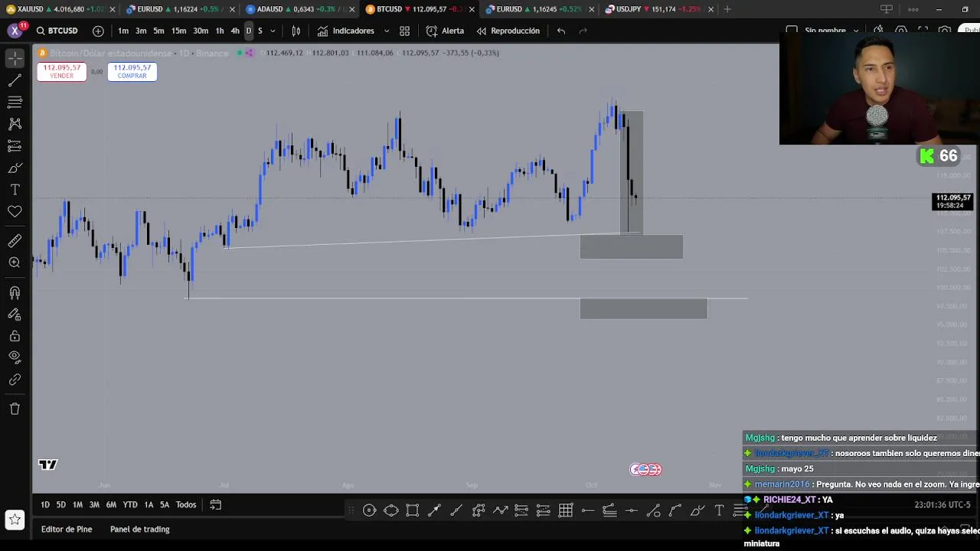
Task: Select the S weekly timeframe
Action: 260,31
